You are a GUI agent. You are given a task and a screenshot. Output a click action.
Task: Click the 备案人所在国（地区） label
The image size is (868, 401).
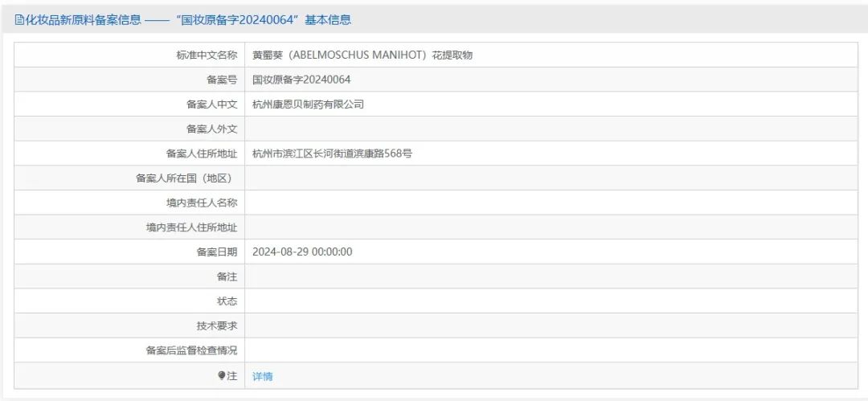pyautogui.click(x=184, y=178)
